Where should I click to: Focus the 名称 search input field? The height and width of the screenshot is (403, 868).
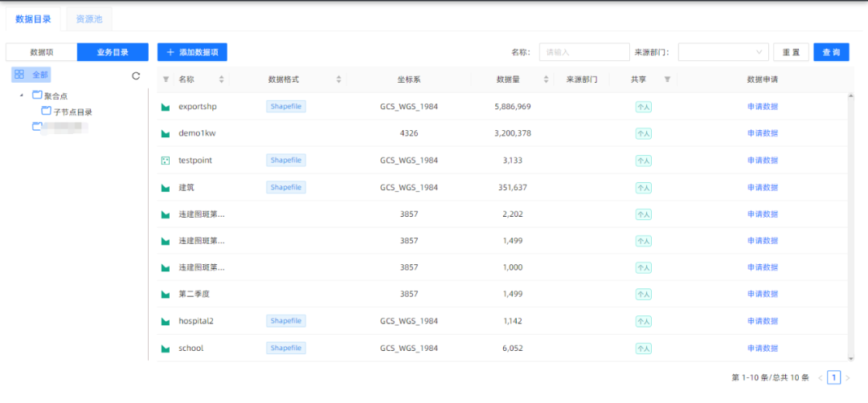[584, 52]
